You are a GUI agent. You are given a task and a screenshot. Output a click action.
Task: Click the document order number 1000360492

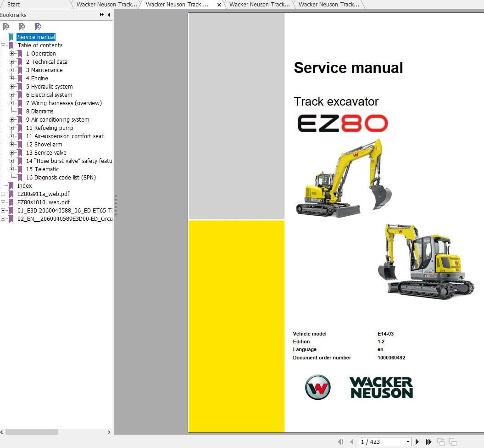coord(391,358)
